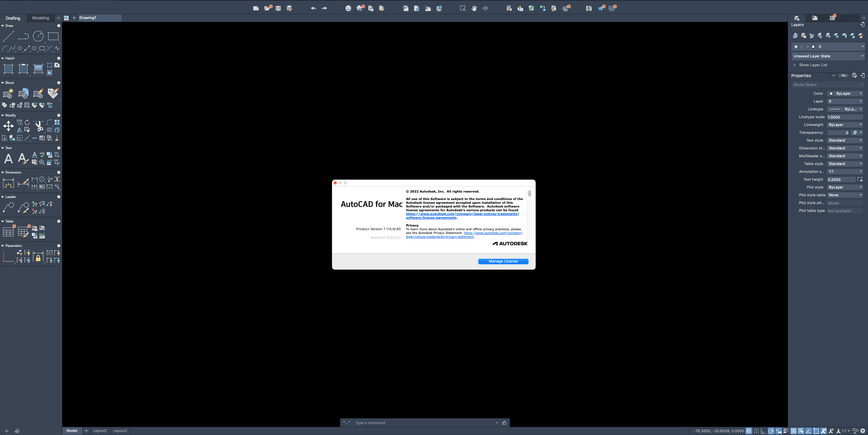
Task: Click the layer 0 color swatch
Action: (813, 47)
